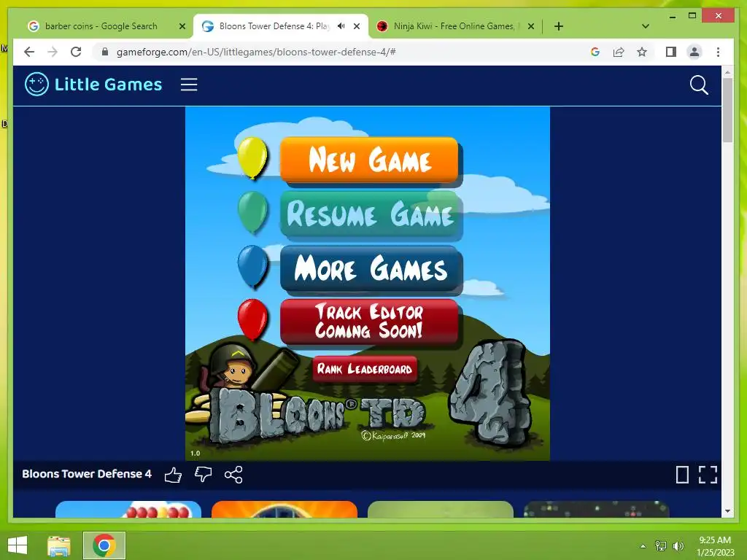Show hidden system tray icons
Viewport: 747px width, 560px height.
tap(643, 546)
